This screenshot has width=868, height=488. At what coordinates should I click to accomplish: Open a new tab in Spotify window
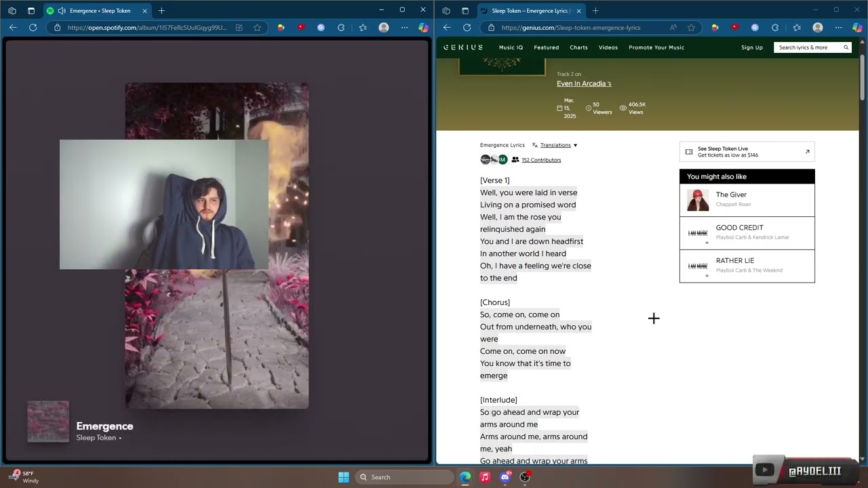pos(161,11)
